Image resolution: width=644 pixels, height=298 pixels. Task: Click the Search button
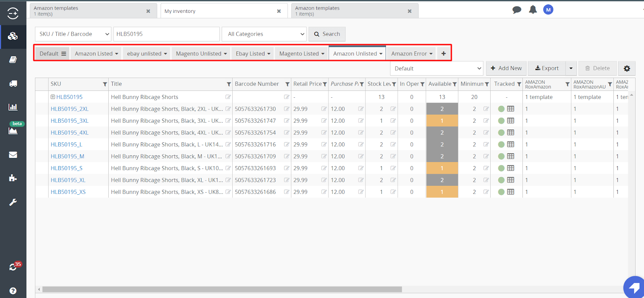point(327,34)
